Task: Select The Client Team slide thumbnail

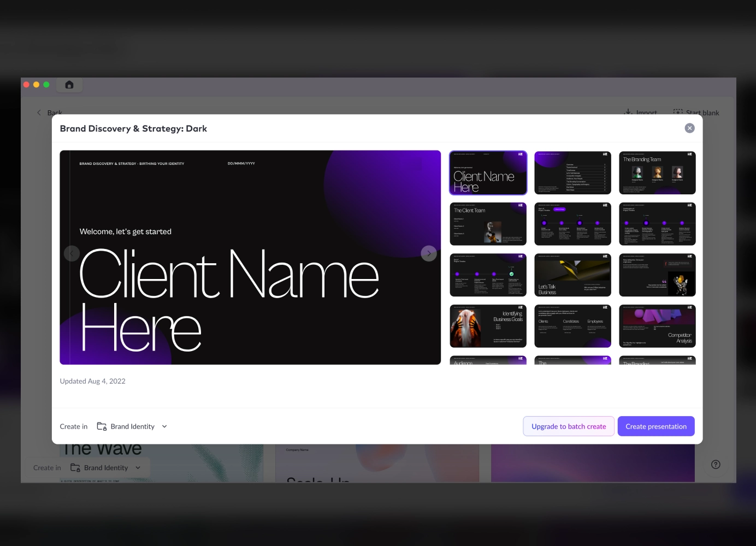Action: pos(488,224)
